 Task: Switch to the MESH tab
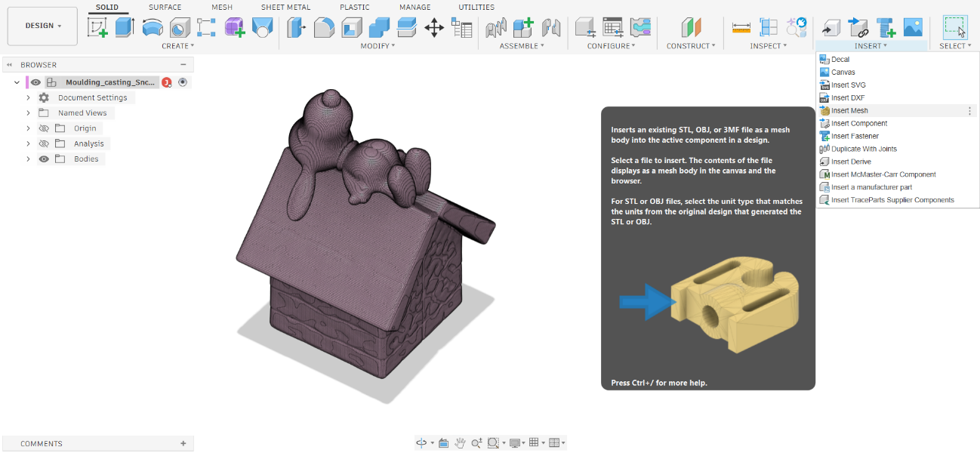(222, 8)
